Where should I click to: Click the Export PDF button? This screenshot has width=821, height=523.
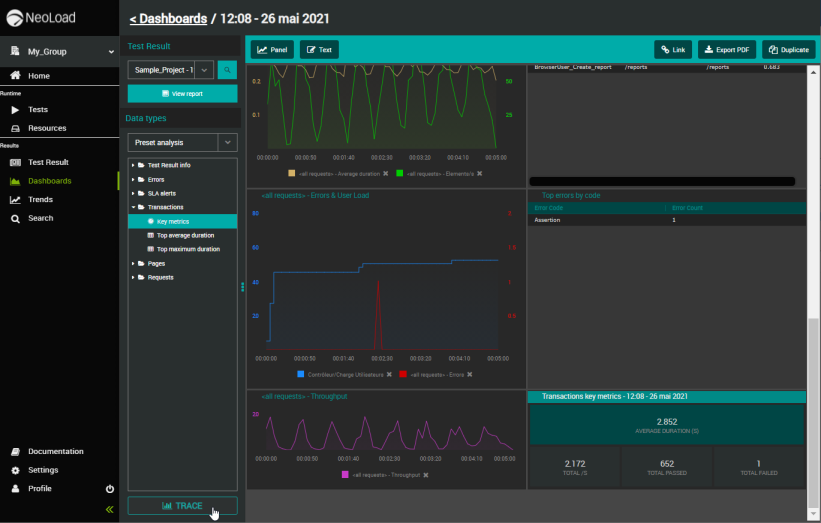coord(726,49)
